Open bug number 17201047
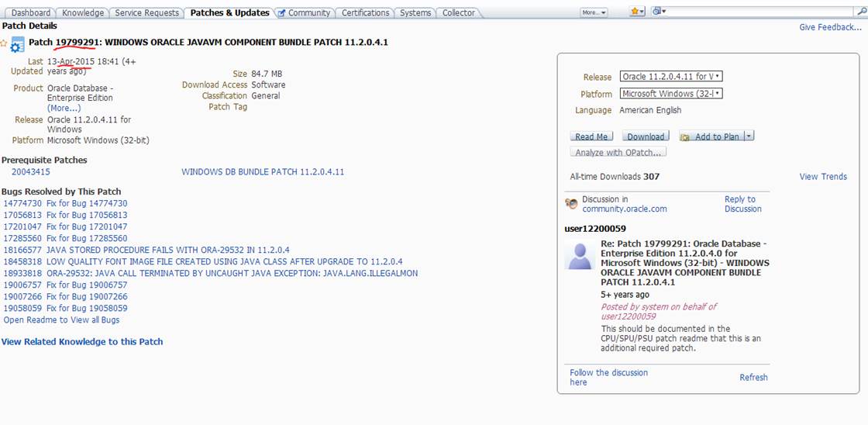This screenshot has width=868, height=425. [x=22, y=226]
